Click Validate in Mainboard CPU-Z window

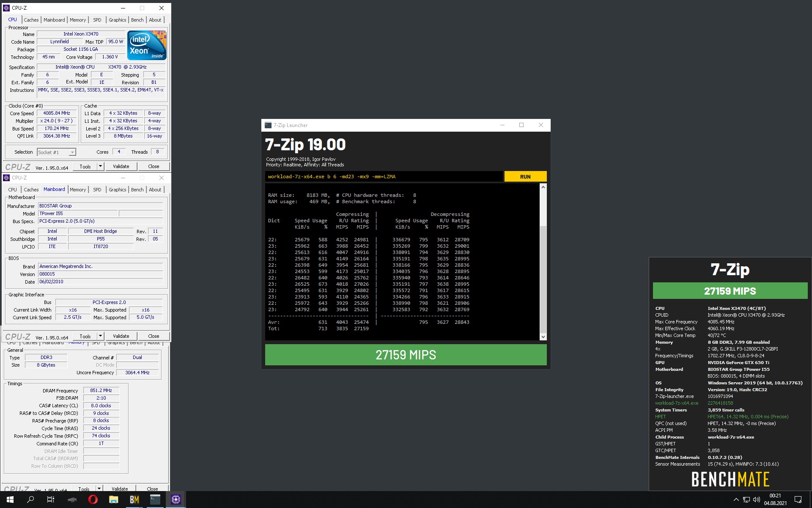point(121,336)
